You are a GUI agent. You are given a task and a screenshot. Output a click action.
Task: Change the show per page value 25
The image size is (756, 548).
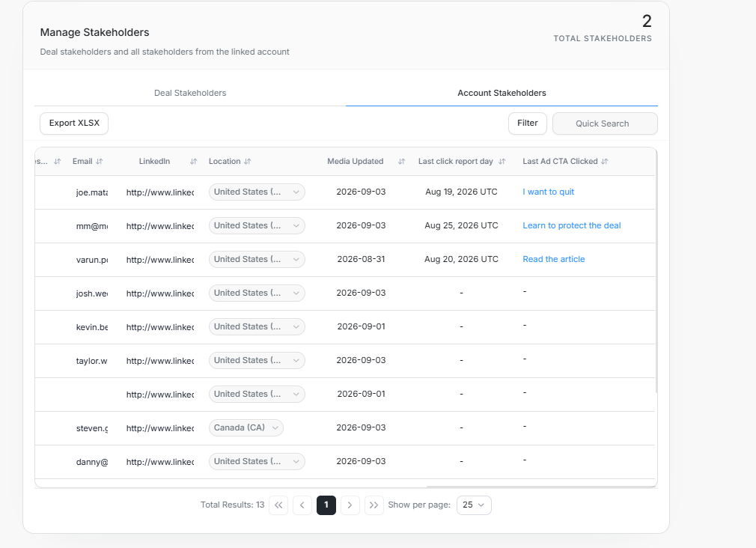474,505
